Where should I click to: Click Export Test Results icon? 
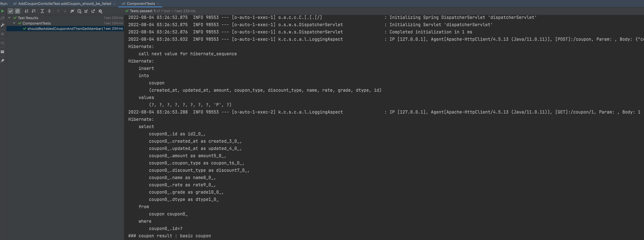(x=93, y=11)
